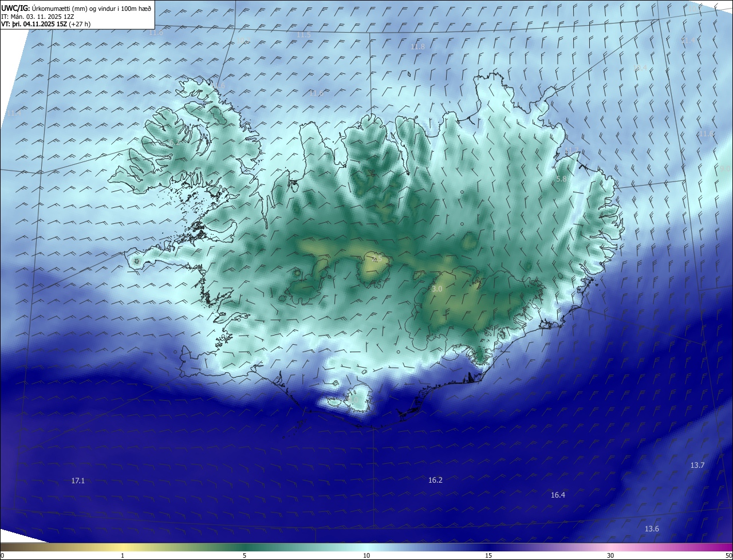This screenshot has width=733, height=560.
Task: Click the 5.8 value in east Iceland
Action: (x=562, y=179)
